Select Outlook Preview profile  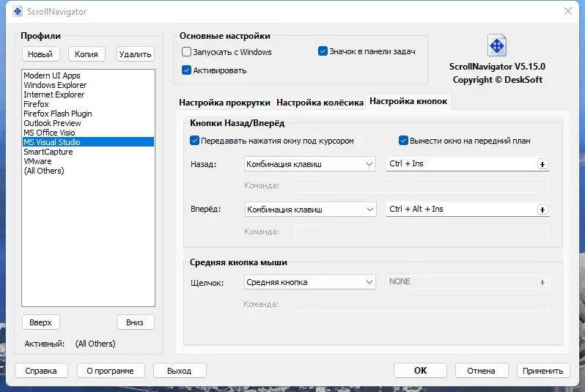click(x=88, y=123)
